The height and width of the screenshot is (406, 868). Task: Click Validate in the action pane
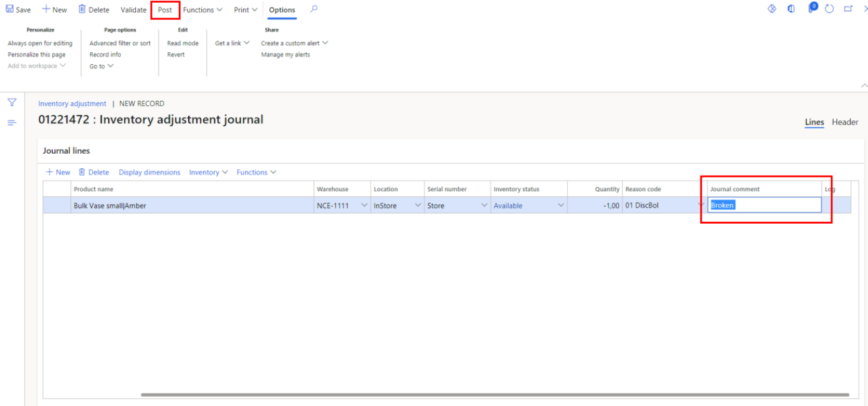[133, 10]
